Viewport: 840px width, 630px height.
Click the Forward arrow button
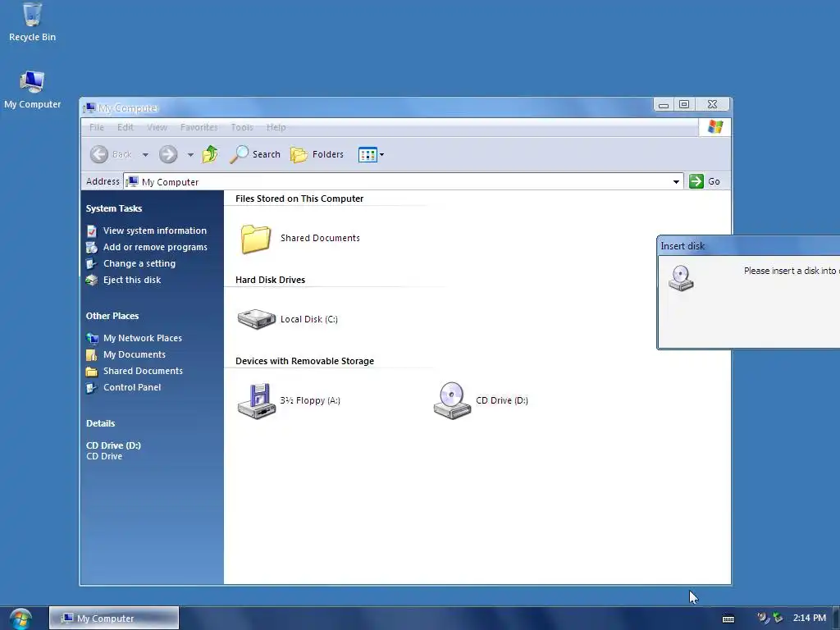pyautogui.click(x=168, y=154)
